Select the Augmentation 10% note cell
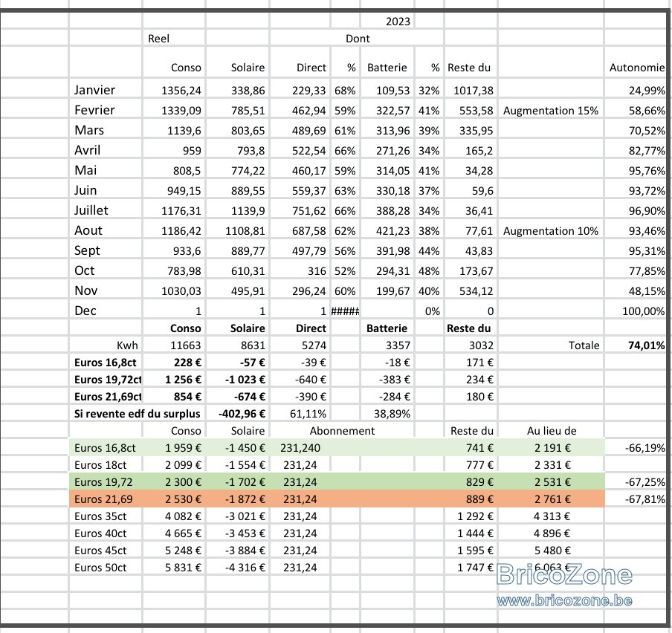The height and width of the screenshot is (633, 672). 551,230
